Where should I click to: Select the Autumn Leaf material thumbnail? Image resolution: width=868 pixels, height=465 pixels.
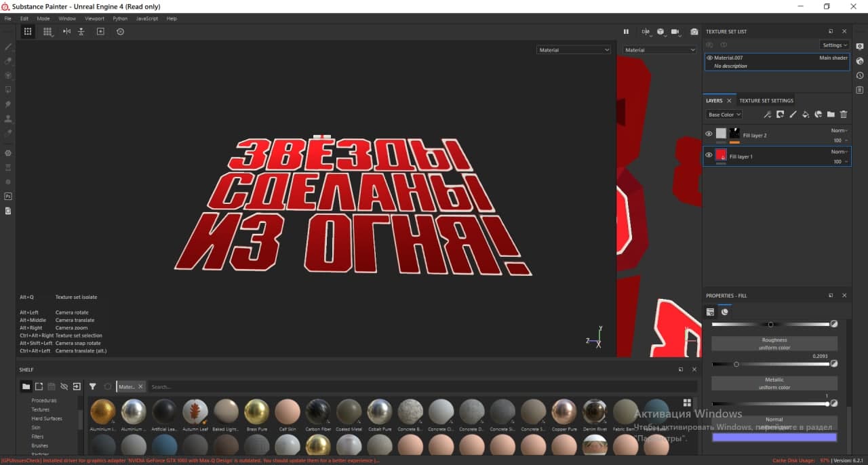coord(195,411)
